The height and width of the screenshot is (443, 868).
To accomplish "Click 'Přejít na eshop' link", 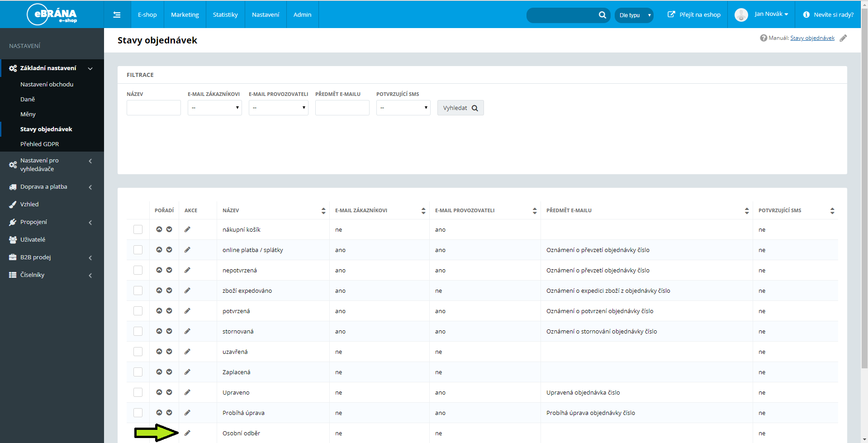I will click(694, 14).
